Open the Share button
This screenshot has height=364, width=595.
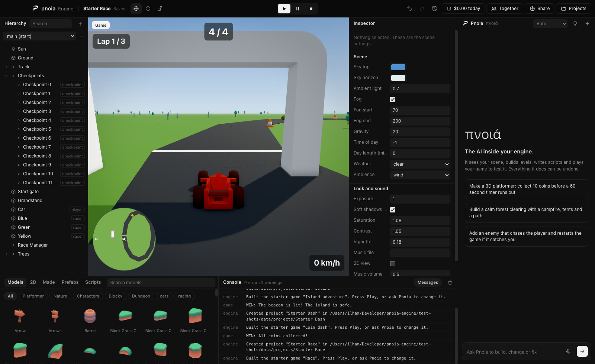point(540,9)
